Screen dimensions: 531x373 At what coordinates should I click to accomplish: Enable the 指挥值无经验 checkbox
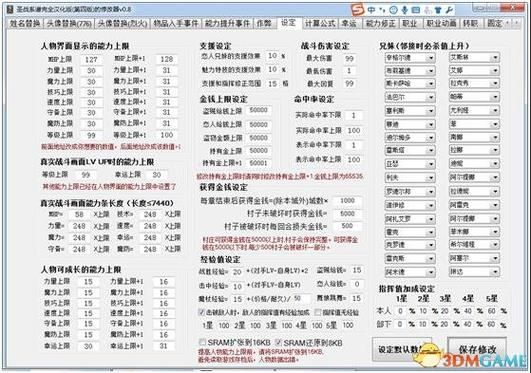pos(317,312)
